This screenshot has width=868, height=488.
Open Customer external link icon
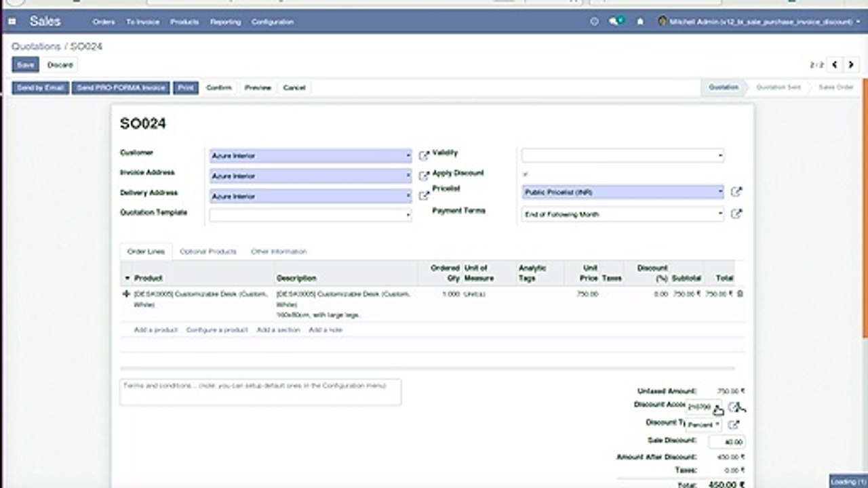[424, 156]
